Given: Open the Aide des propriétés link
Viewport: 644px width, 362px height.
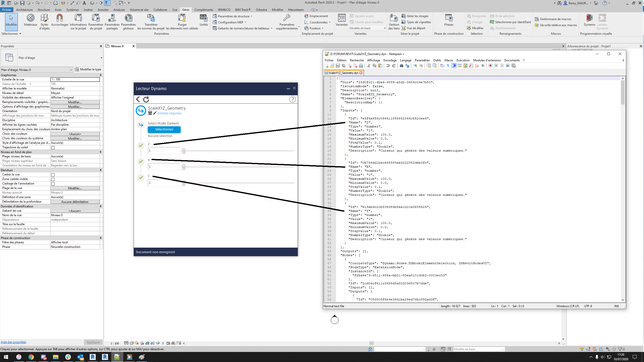Looking at the screenshot, I should pos(13,342).
